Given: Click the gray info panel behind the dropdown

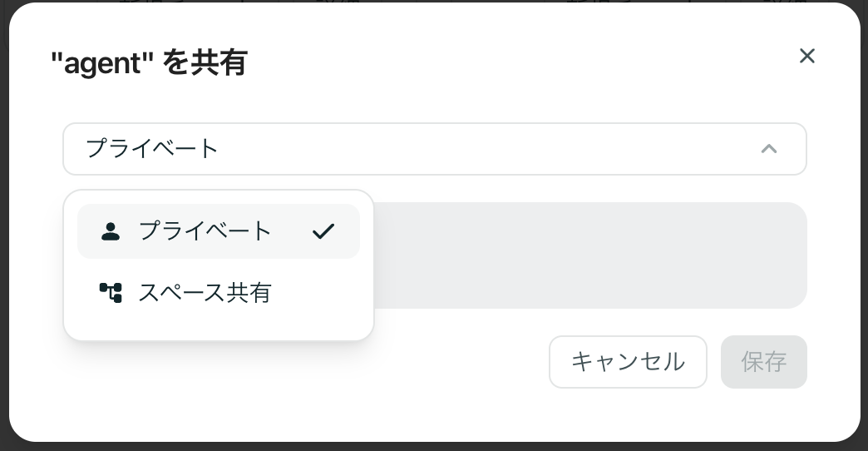Looking at the screenshot, I should [x=582, y=255].
